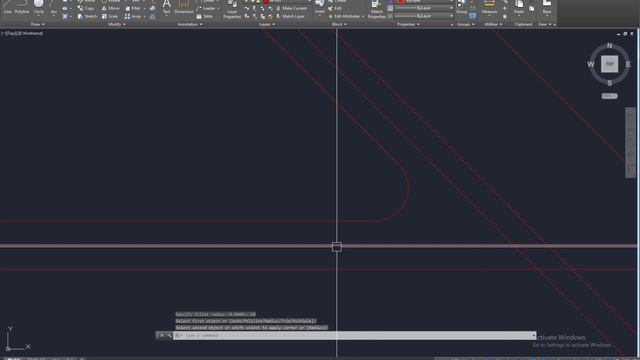
Task: Expand the Annotation panel
Action: pos(190,24)
